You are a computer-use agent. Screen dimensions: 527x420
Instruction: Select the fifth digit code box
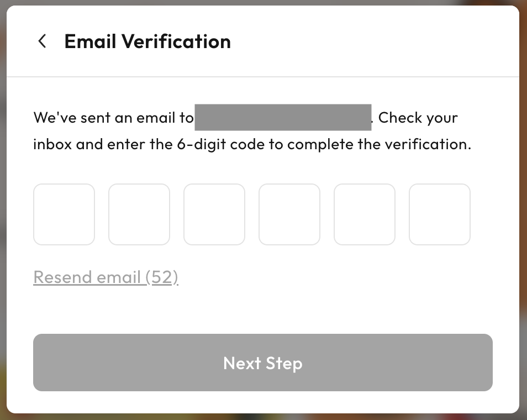pyautogui.click(x=365, y=214)
